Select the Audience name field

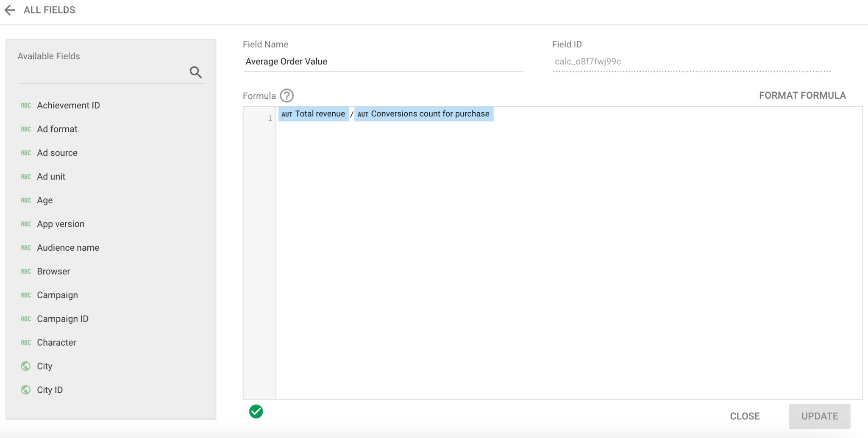tap(68, 247)
